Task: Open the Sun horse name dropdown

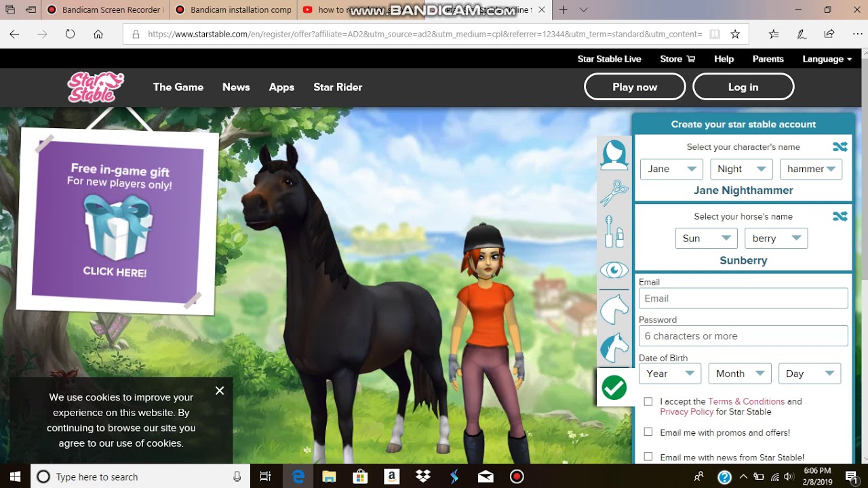Action: 706,239
